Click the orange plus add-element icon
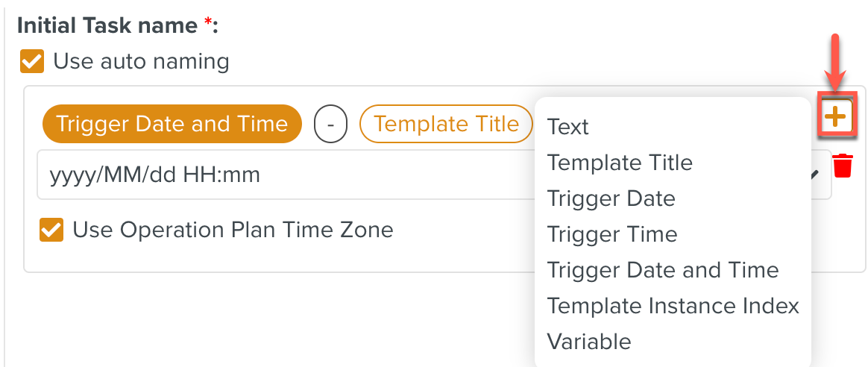The image size is (868, 367). (836, 116)
